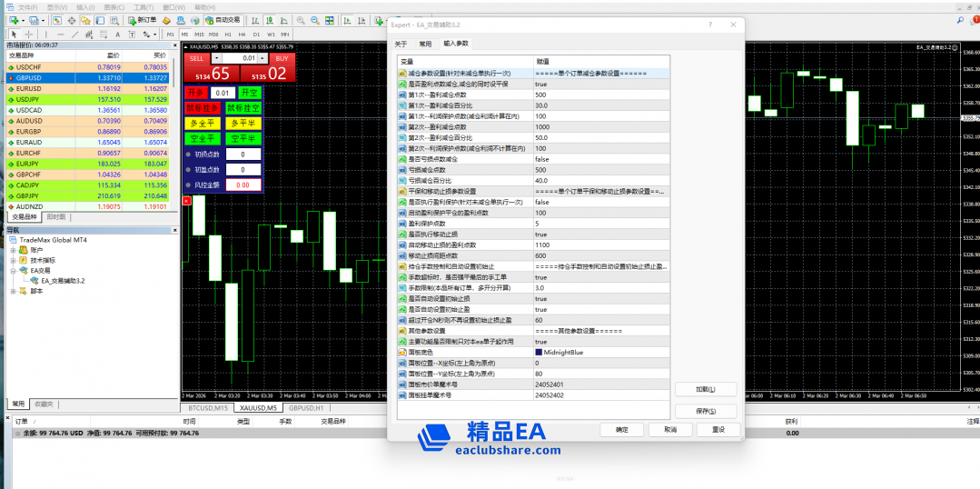
Task: Expand the 脚本 tree node
Action: click(x=13, y=291)
